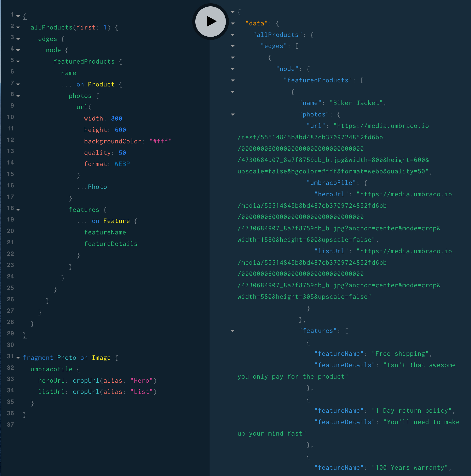Collapse the "allProducts" object in response

[233, 35]
